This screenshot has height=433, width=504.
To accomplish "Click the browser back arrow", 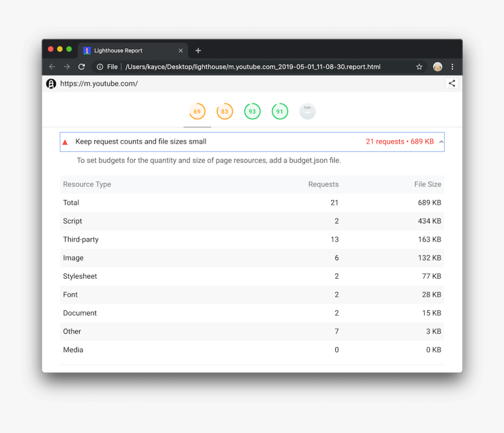I will point(52,66).
